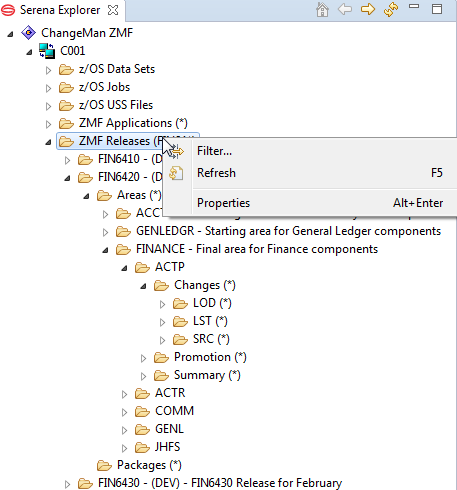Expand the FIN6430 release node
This screenshot has height=490, width=457.
tap(67, 484)
